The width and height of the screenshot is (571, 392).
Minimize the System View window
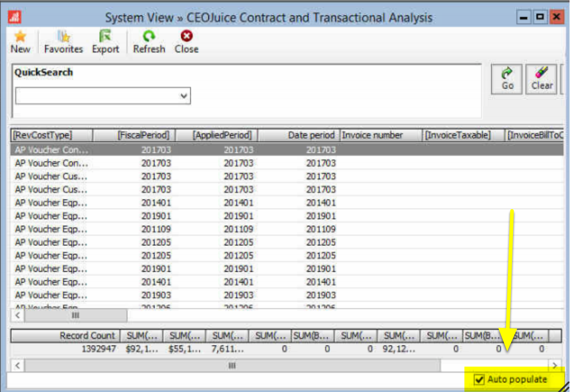(524, 17)
